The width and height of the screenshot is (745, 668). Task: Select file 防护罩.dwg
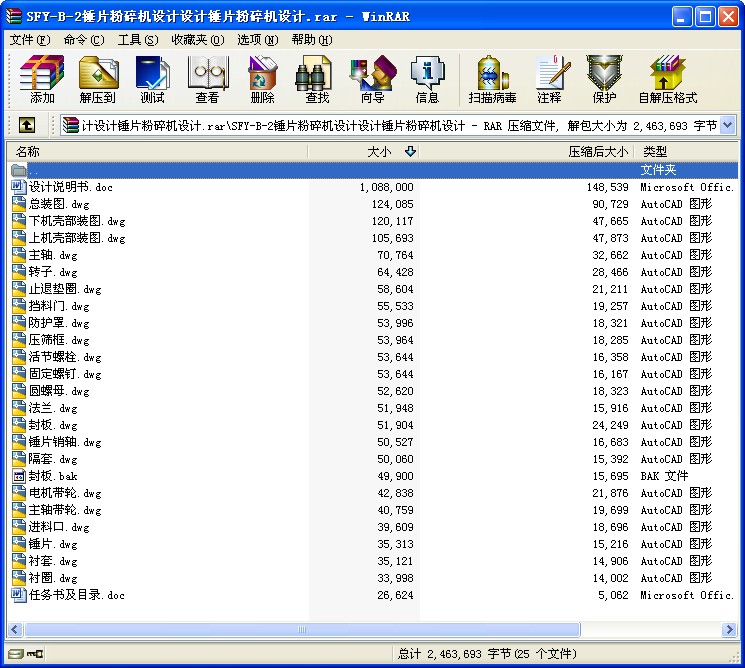pyautogui.click(x=59, y=323)
